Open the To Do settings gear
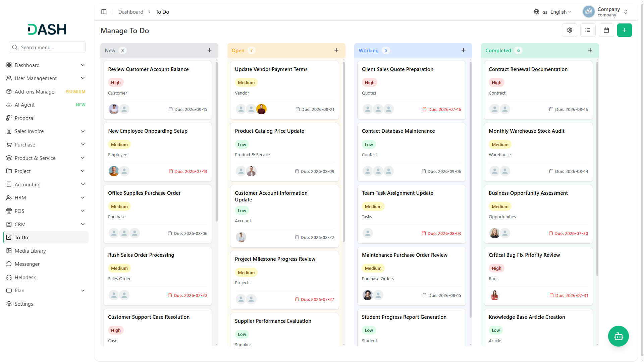644x362 pixels. (x=570, y=30)
